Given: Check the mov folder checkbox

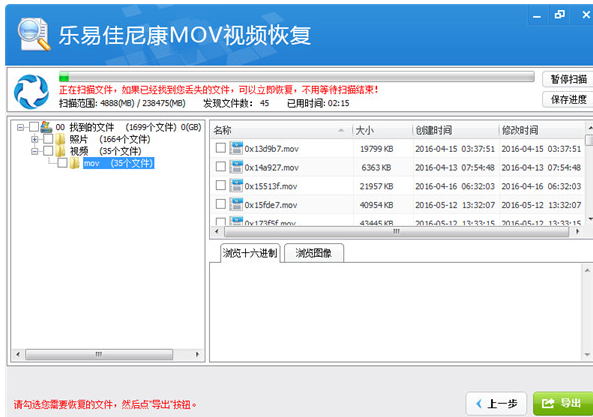Looking at the screenshot, I should 62,163.
